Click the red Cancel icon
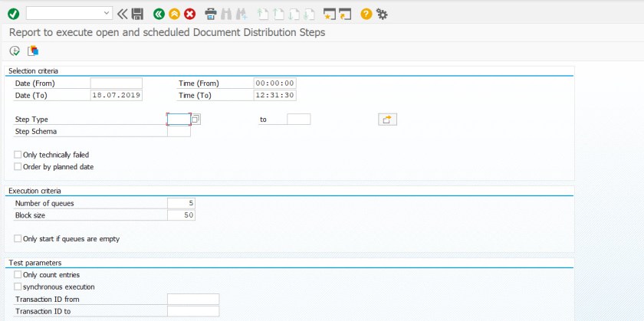 point(189,15)
